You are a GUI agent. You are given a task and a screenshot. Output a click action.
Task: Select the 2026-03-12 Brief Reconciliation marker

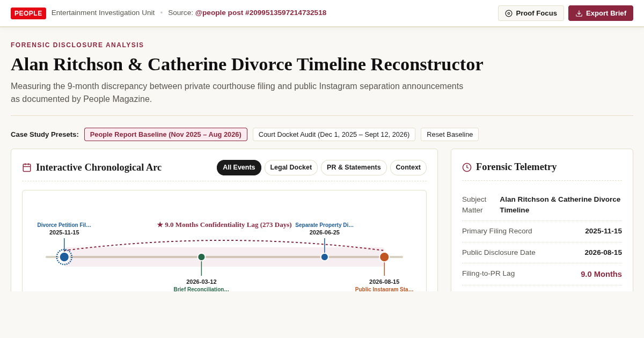point(202,257)
